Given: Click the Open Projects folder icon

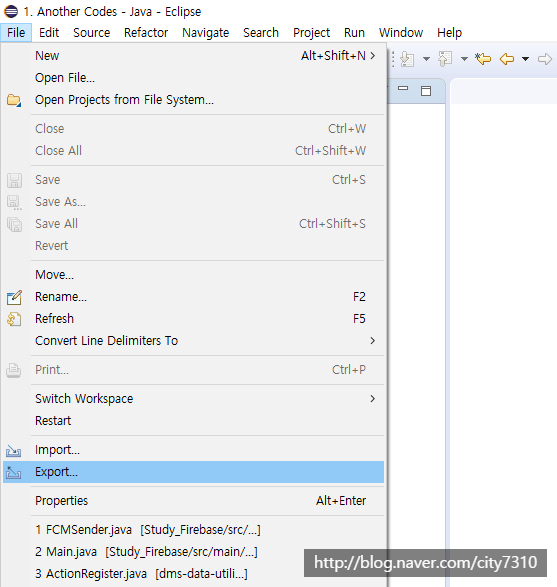Looking at the screenshot, I should click(x=14, y=100).
